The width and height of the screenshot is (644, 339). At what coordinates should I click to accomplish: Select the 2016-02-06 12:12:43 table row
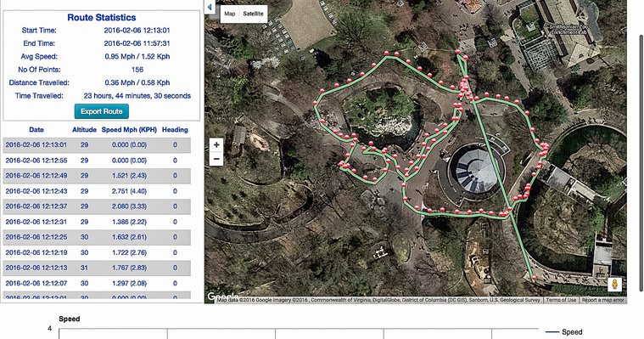point(97,191)
